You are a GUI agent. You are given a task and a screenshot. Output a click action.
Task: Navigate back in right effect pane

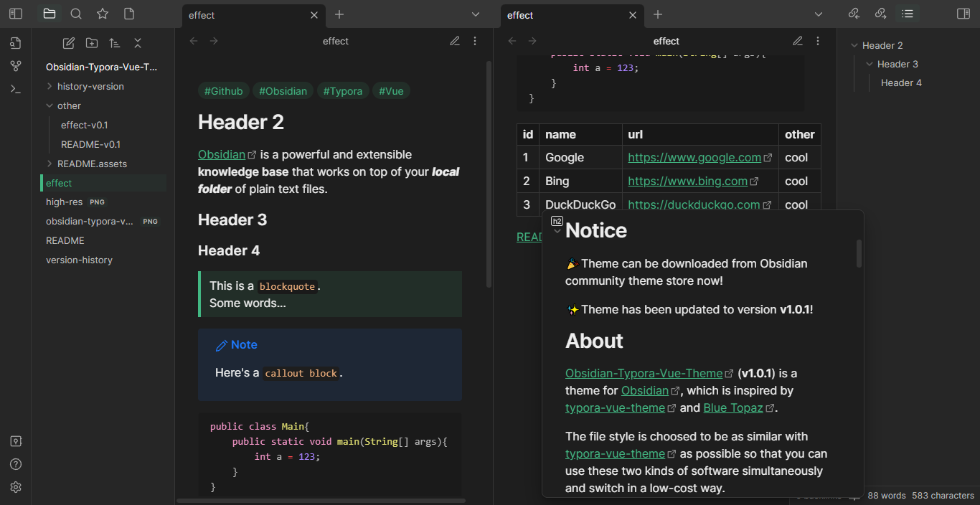click(x=512, y=41)
